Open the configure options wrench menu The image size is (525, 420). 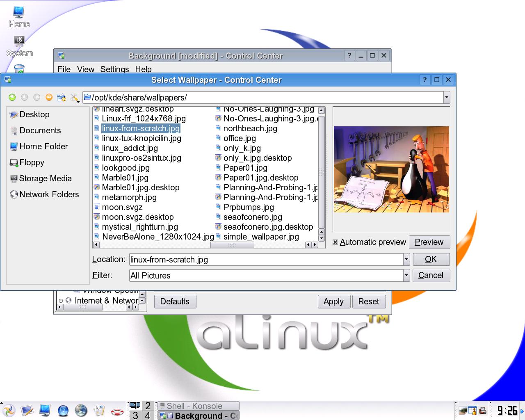pos(74,97)
